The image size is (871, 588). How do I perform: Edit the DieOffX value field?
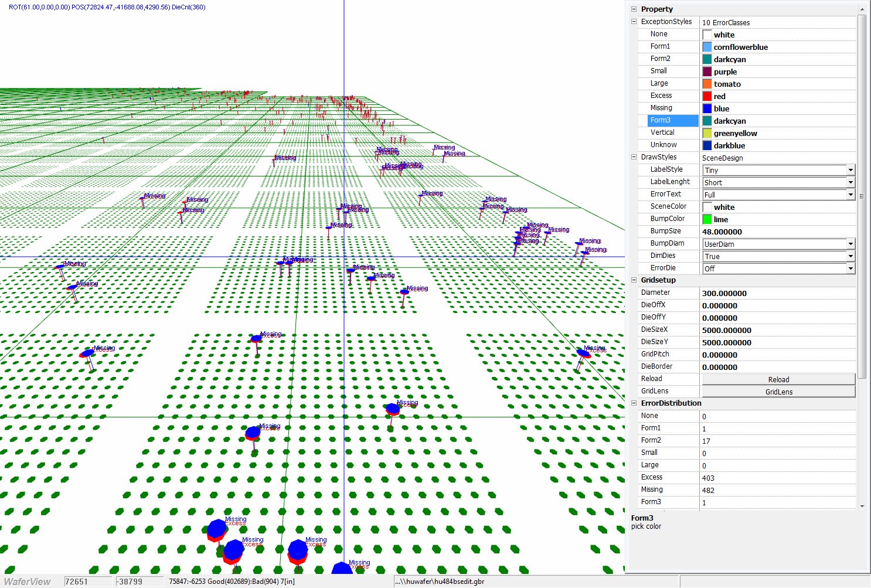(x=778, y=305)
